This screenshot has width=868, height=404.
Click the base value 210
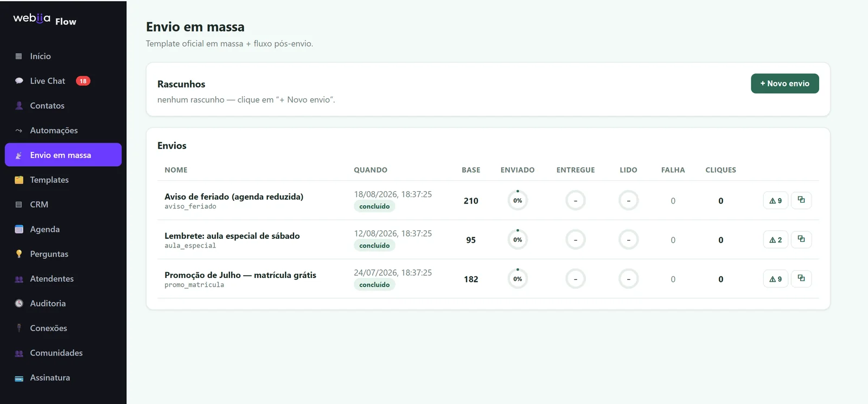(471, 201)
